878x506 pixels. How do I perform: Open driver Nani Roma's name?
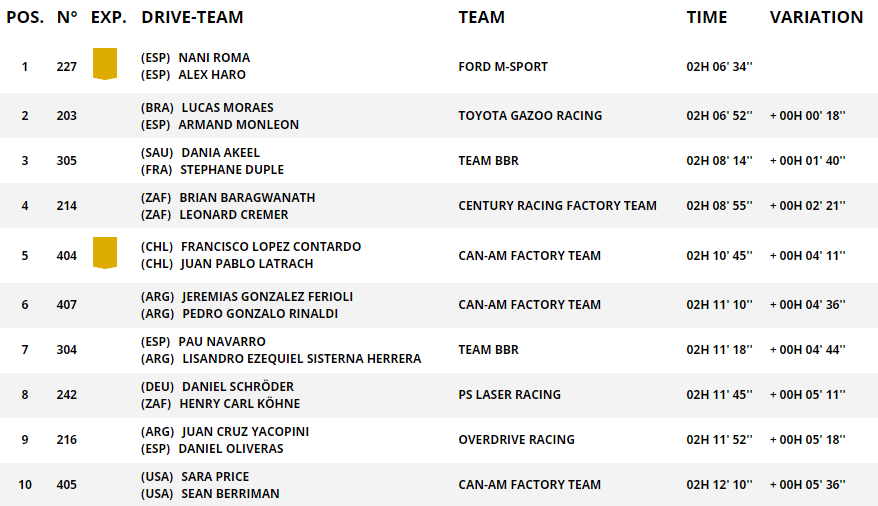tap(214, 58)
